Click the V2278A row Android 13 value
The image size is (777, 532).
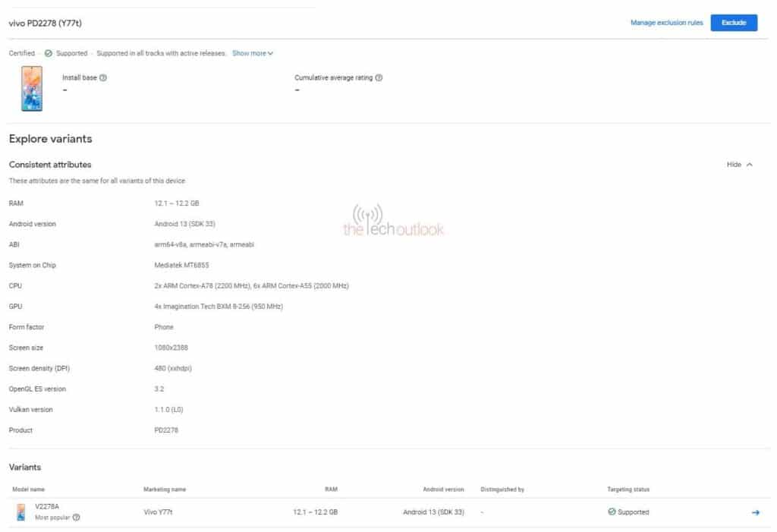(x=433, y=512)
